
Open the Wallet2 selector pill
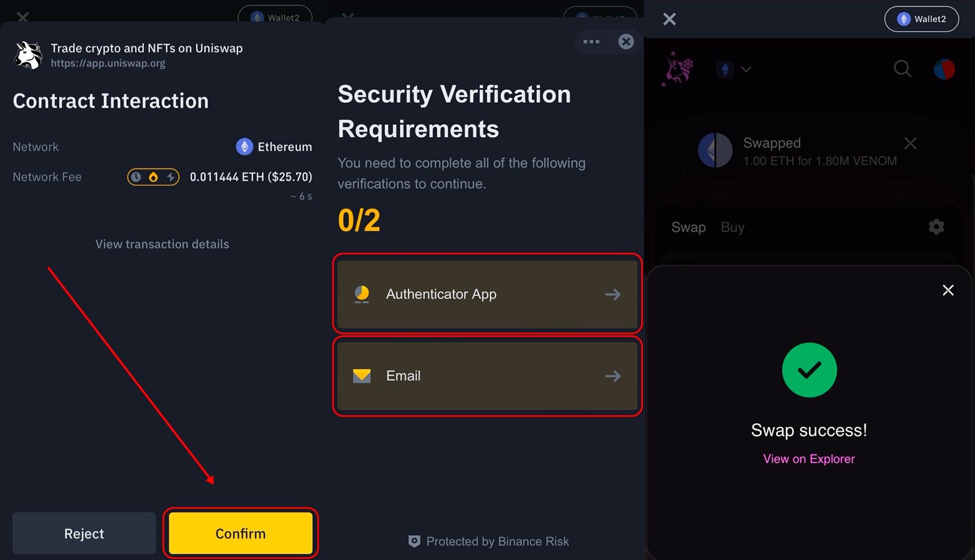(x=921, y=19)
